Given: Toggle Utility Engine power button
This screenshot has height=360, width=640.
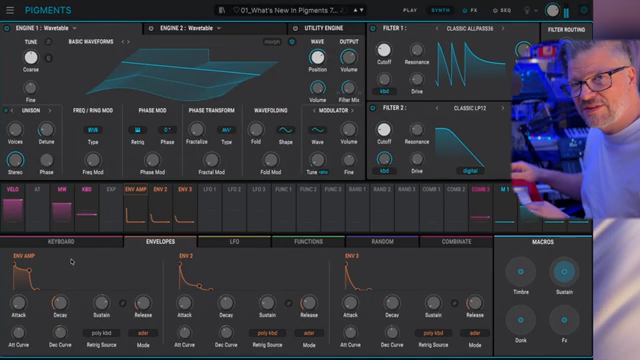Looking at the screenshot, I should 295,28.
